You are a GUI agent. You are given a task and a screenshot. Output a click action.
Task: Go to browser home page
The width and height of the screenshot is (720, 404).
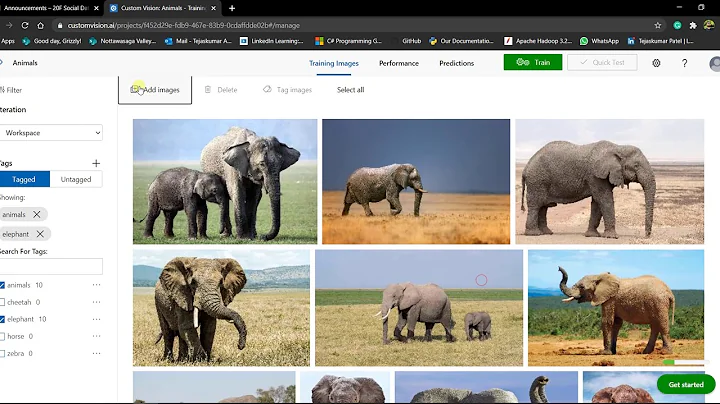point(40,25)
